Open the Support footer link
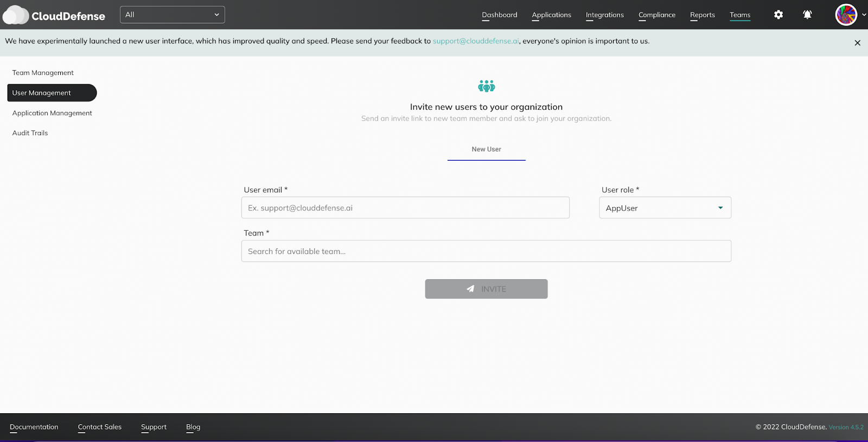 pos(154,427)
